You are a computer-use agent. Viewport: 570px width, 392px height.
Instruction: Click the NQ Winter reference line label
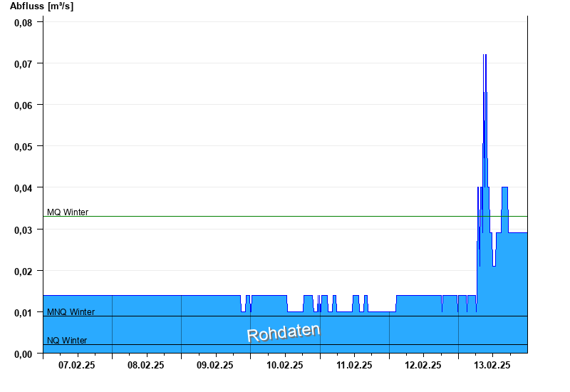[x=67, y=341]
